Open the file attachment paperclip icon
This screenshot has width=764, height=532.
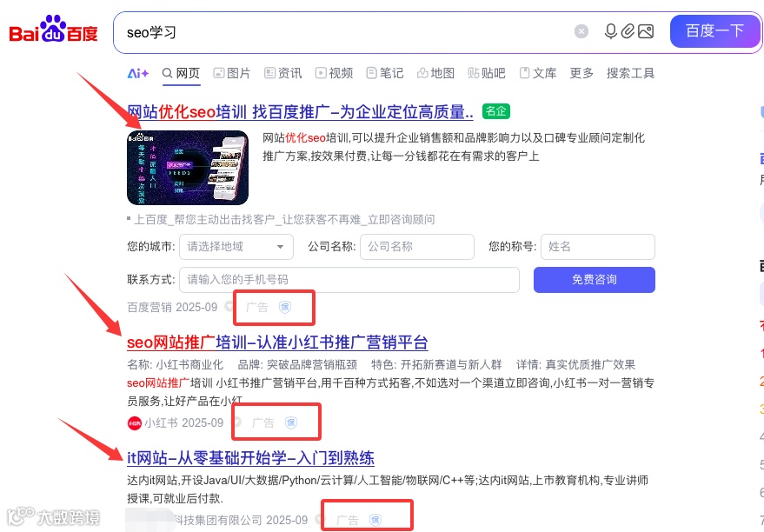click(628, 31)
